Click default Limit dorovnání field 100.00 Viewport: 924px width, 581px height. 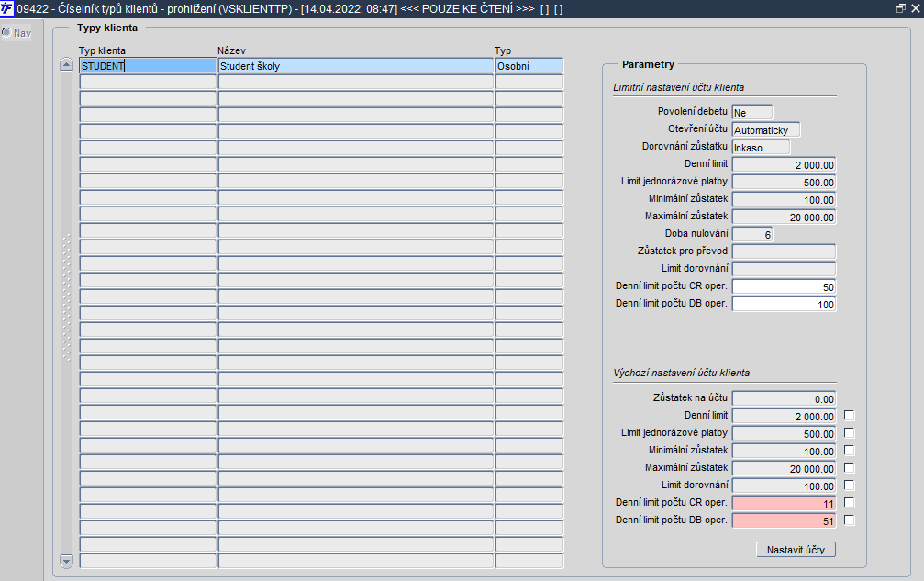[784, 486]
